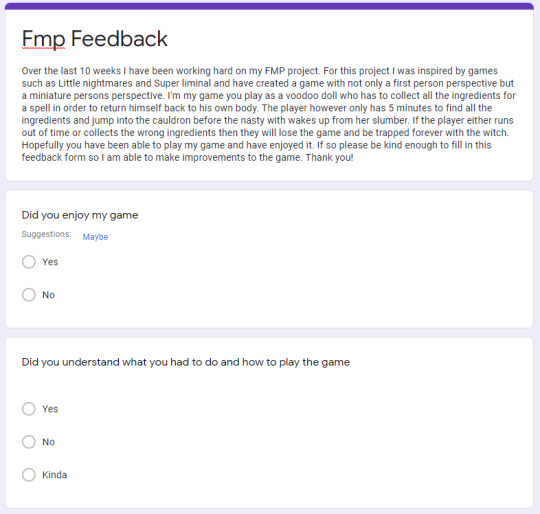The width and height of the screenshot is (540, 514).
Task: Click 'Yes' option text in enjoy question
Action: tap(50, 262)
